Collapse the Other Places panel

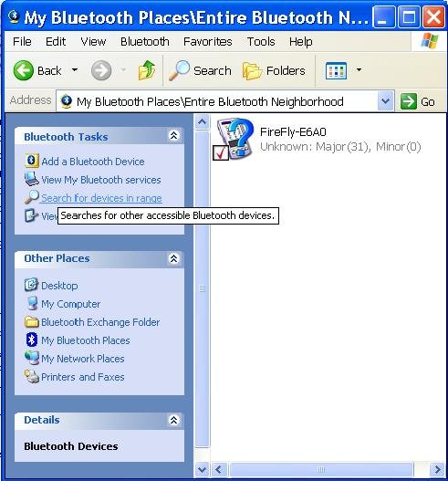click(x=173, y=258)
